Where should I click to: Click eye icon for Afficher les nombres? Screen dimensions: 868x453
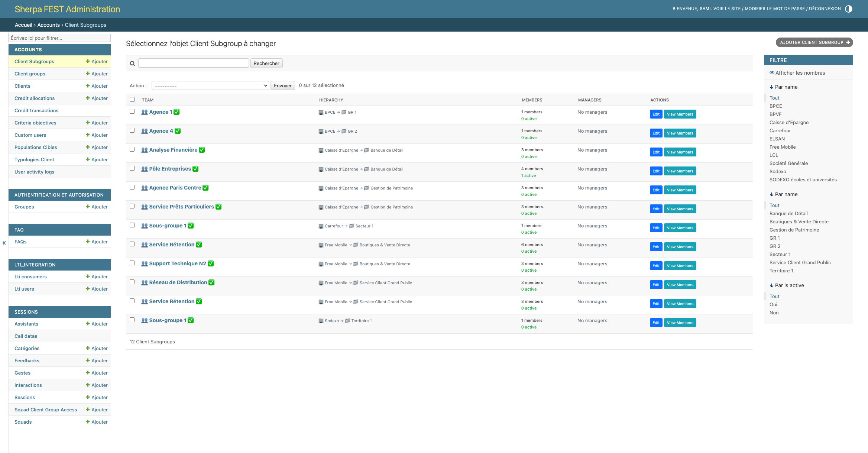click(x=772, y=73)
